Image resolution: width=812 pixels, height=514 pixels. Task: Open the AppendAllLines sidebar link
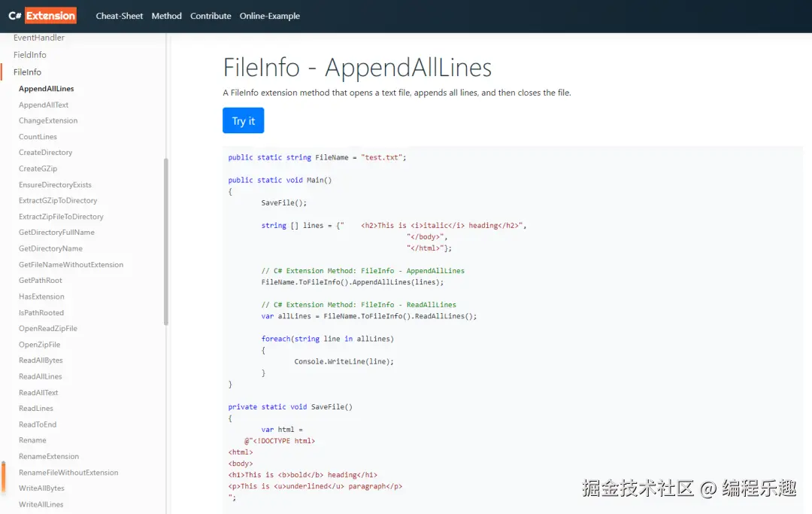pos(46,89)
